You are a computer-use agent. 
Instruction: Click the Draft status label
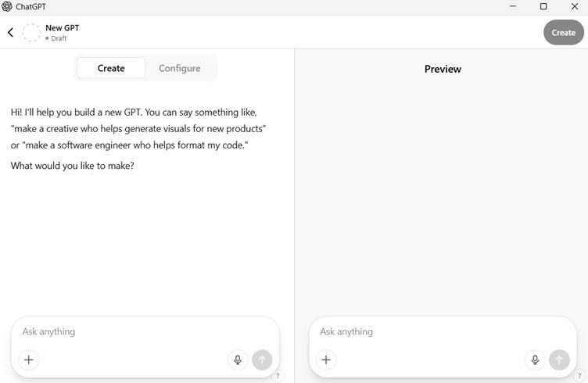click(x=59, y=38)
